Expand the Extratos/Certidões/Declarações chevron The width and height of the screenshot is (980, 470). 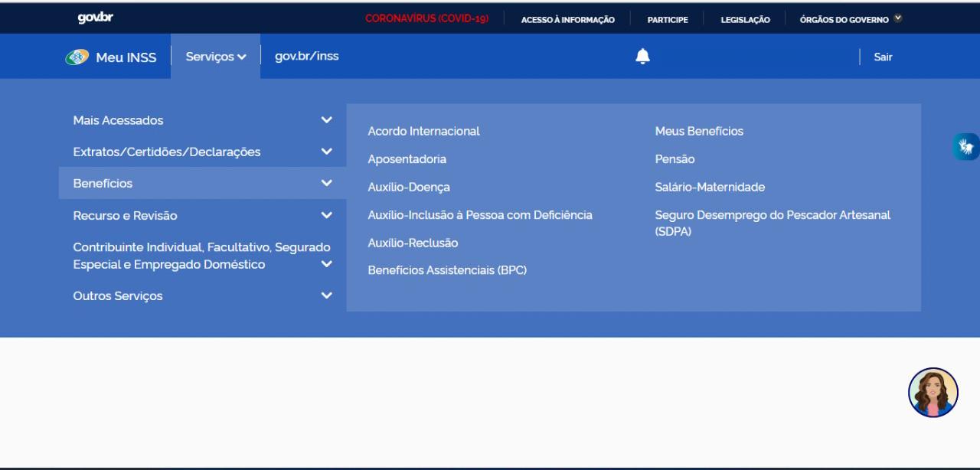327,152
